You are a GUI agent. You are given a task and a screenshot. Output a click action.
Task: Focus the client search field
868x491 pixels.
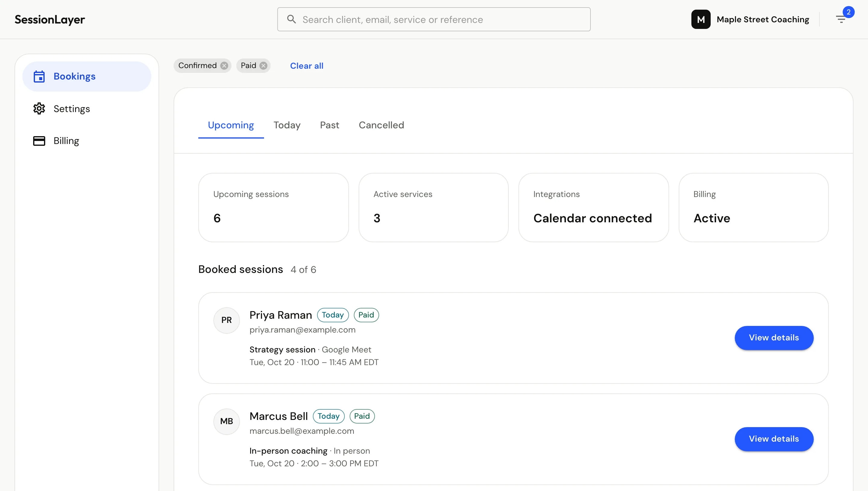point(434,19)
